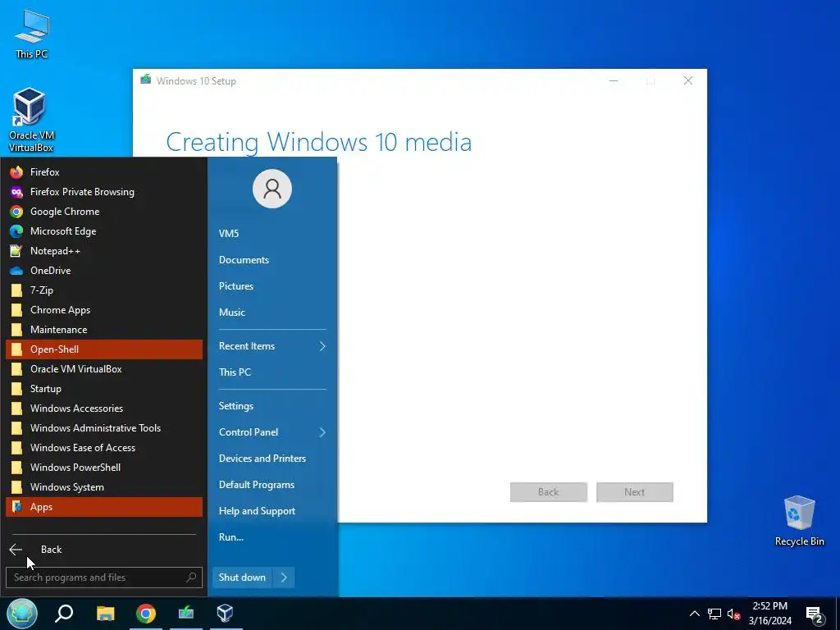Open Firefox from the programs list

(x=104, y=172)
